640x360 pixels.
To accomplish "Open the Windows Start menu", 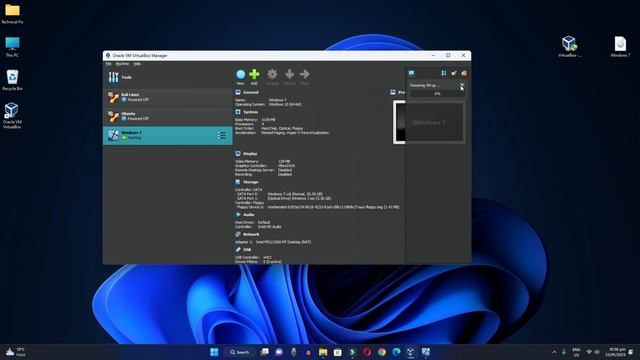I will point(214,352).
